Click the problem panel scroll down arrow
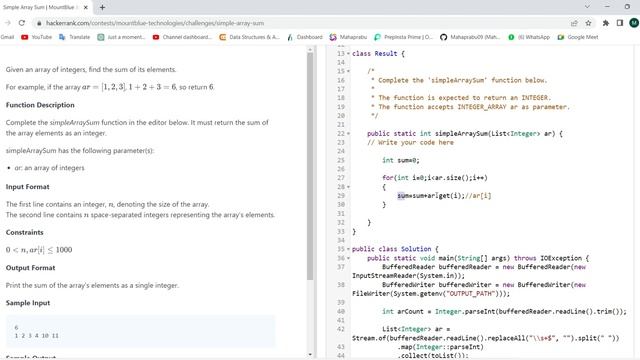Screen dimensions: 640x360 310,354
